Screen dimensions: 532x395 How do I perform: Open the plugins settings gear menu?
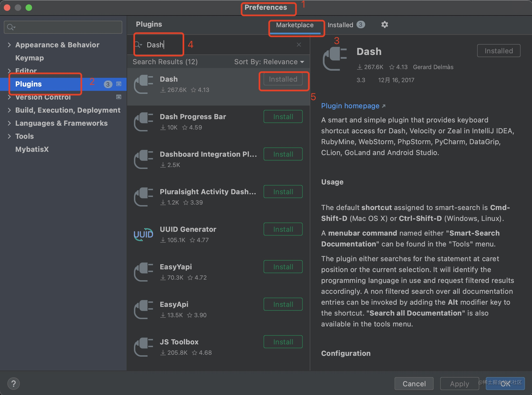pyautogui.click(x=385, y=24)
